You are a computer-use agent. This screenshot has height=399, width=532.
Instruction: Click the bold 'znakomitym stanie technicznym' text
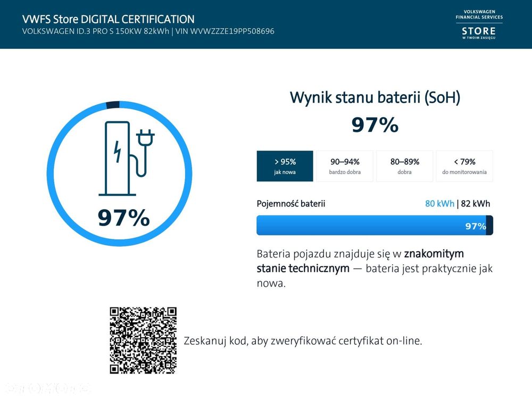pyautogui.click(x=360, y=261)
